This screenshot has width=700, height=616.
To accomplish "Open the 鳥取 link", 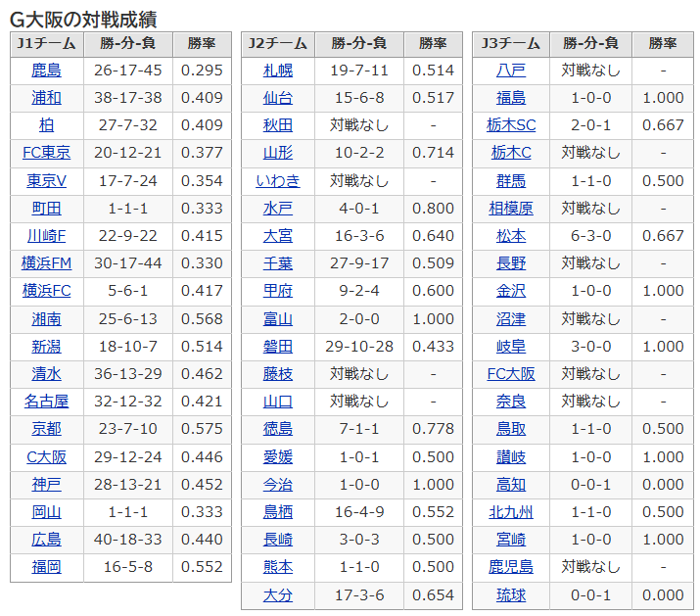I will (x=511, y=429).
